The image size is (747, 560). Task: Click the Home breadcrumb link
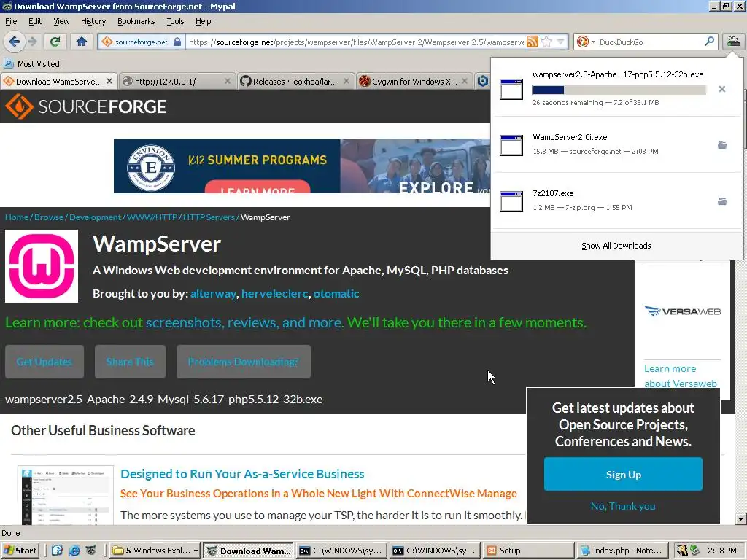pyautogui.click(x=17, y=217)
